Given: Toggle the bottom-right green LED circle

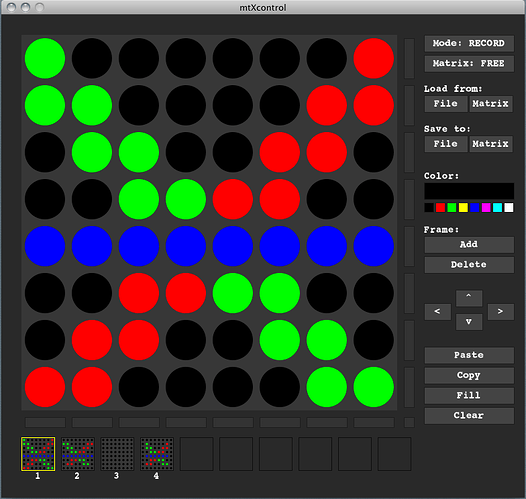Looking at the screenshot, I should point(373,387).
